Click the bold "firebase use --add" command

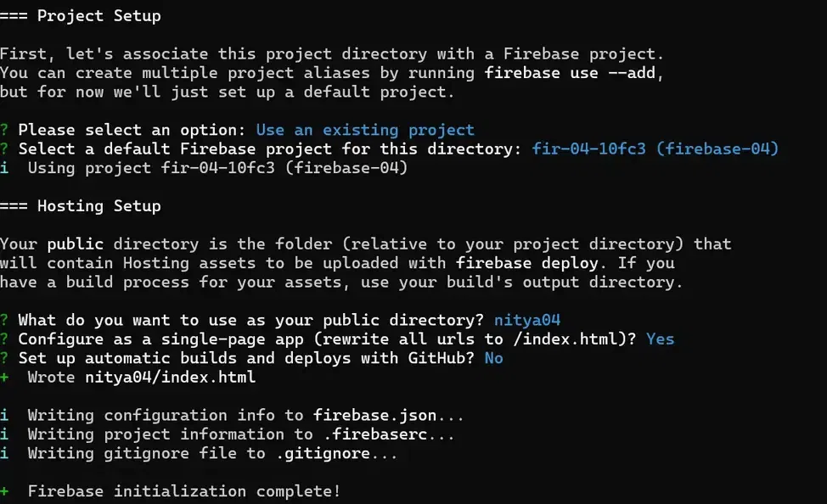coord(573,72)
